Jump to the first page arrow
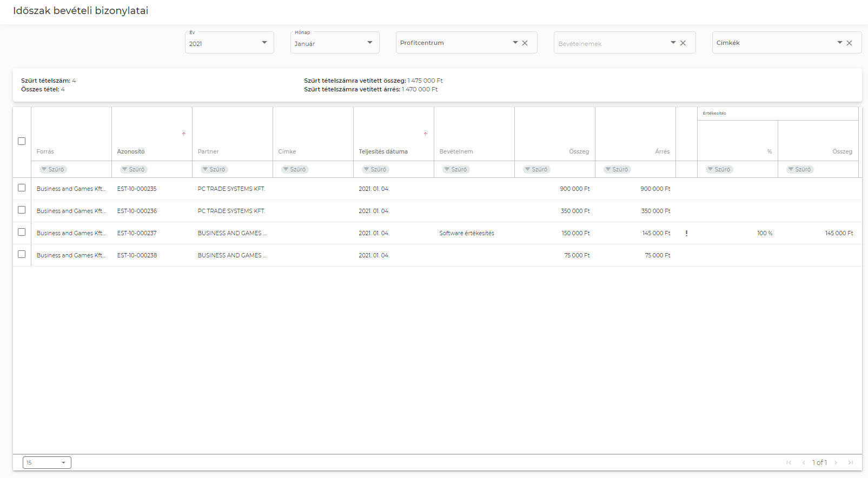This screenshot has width=868, height=478. click(x=789, y=463)
